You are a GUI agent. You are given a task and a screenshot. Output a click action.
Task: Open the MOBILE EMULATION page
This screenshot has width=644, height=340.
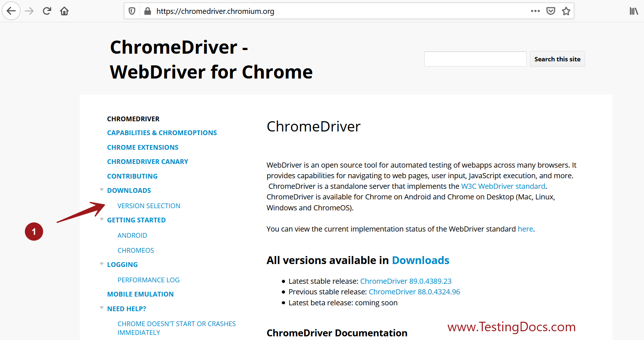[140, 294]
